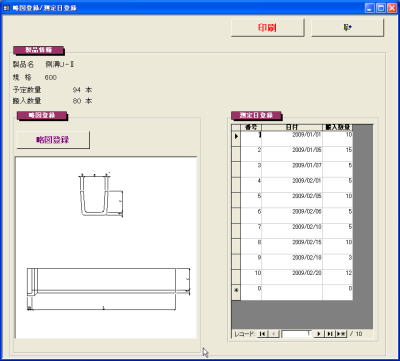Click number cell 7 in 番号 column
This screenshot has height=361, width=400.
pos(251,231)
